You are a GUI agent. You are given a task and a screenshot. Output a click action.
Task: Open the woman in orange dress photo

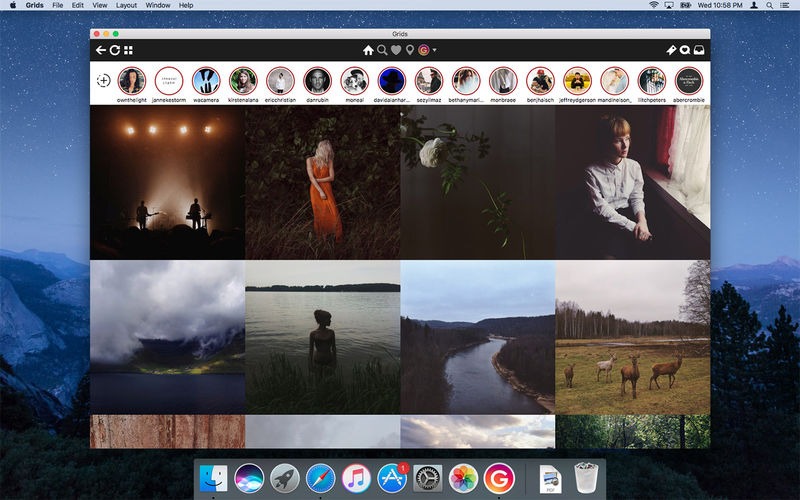pyautogui.click(x=323, y=183)
